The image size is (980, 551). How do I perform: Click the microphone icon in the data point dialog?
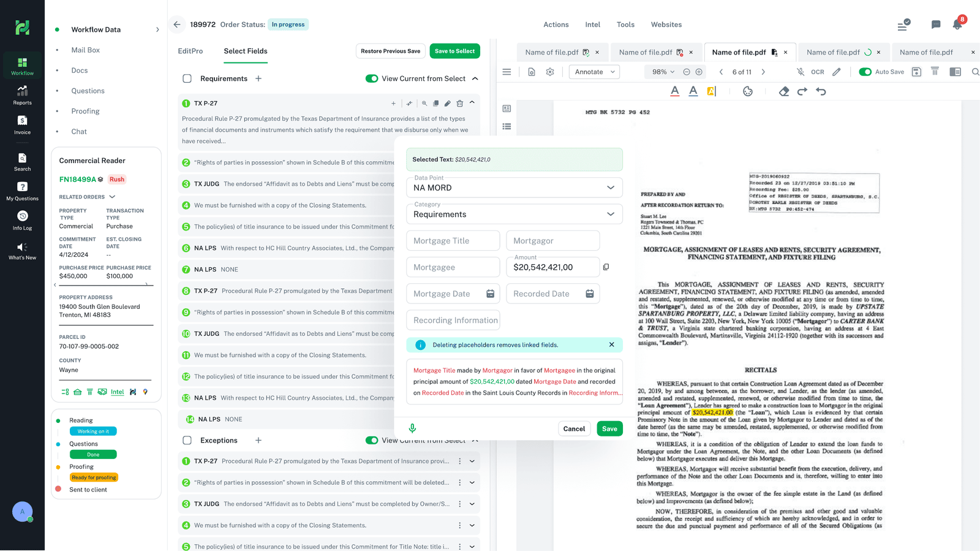tap(412, 428)
